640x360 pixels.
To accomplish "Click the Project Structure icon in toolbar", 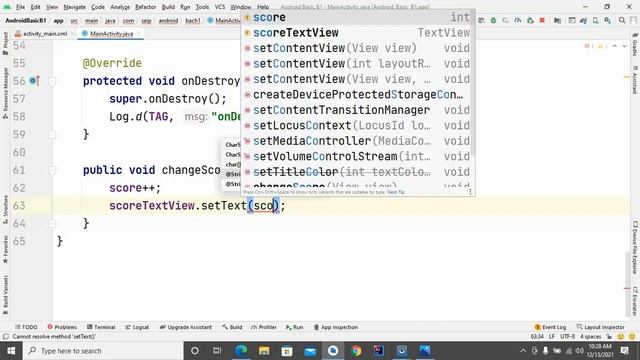I will click(557, 20).
